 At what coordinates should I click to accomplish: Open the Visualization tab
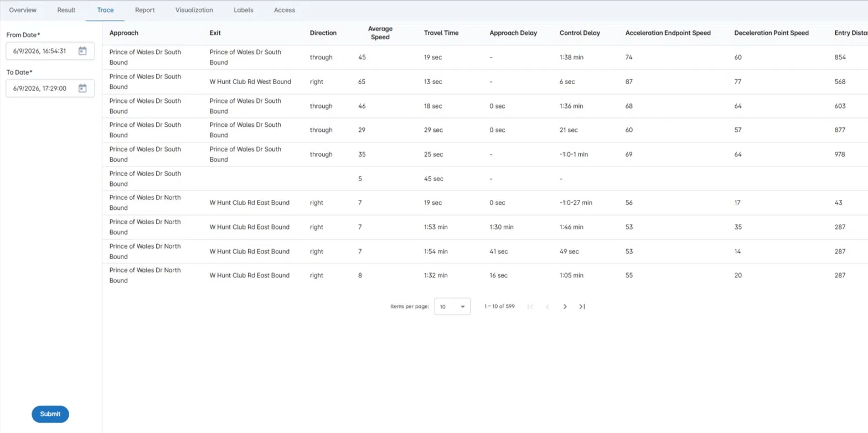tap(194, 10)
